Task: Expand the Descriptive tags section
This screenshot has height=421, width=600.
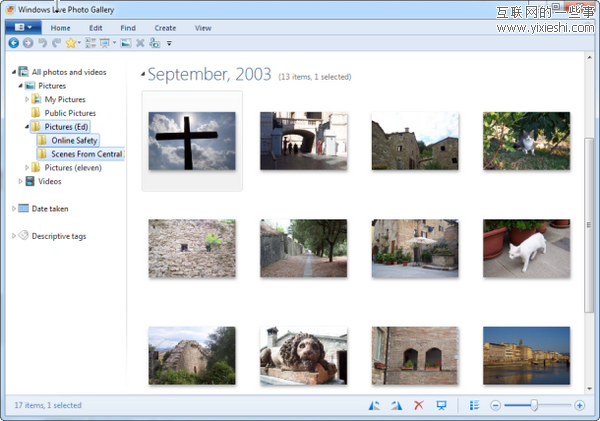Action: coord(14,236)
